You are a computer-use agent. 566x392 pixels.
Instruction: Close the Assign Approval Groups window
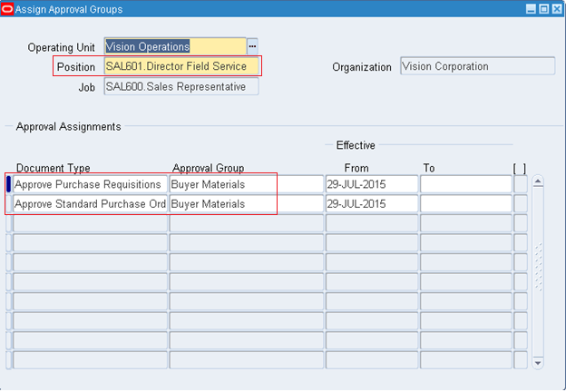coord(556,9)
